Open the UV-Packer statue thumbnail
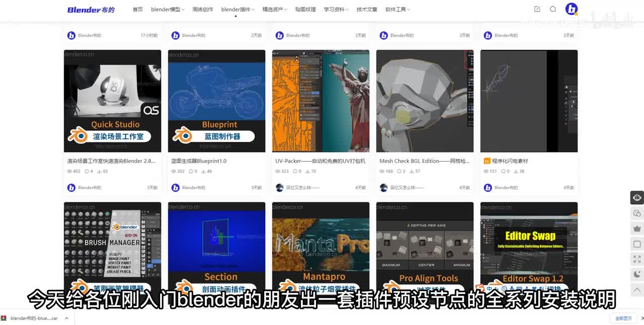Screen dimensions: 644x325 (x=321, y=101)
